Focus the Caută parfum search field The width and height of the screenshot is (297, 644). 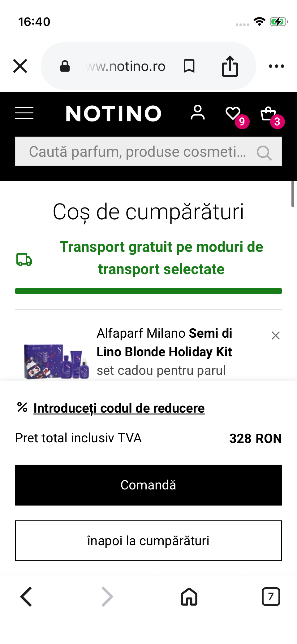[x=137, y=152]
